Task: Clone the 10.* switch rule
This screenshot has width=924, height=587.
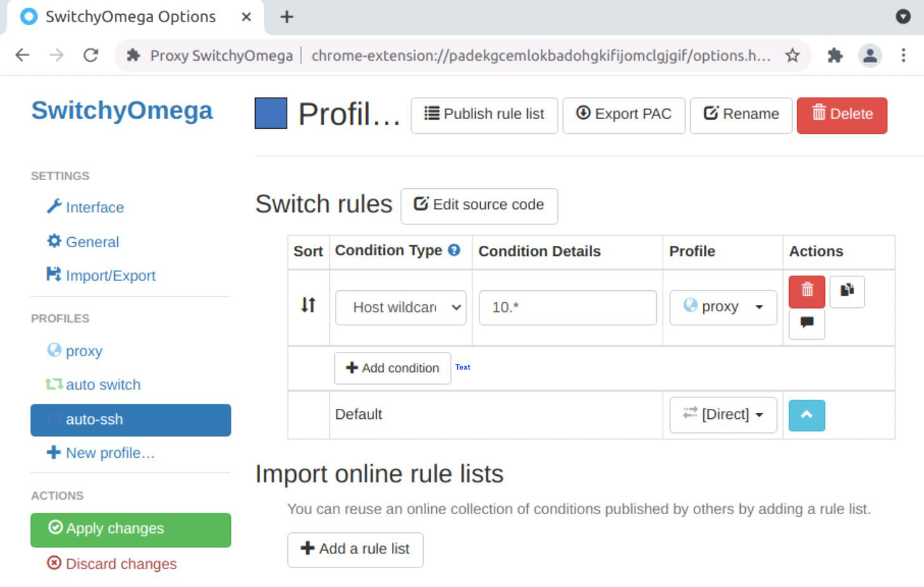Action: (847, 291)
